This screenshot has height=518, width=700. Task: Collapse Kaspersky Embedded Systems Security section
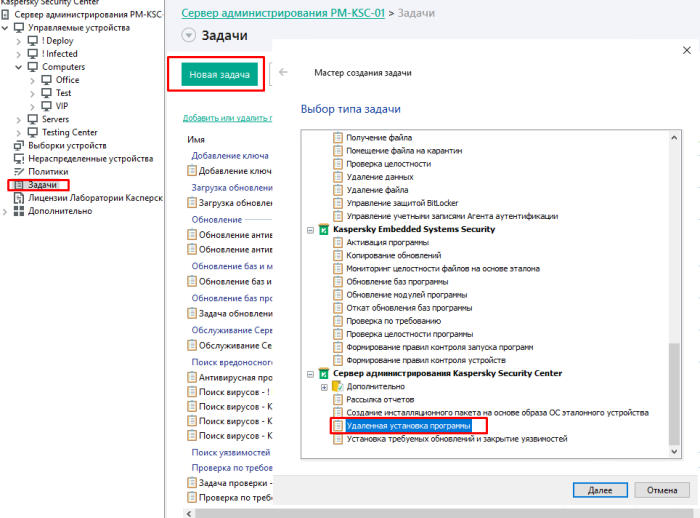tap(310, 230)
